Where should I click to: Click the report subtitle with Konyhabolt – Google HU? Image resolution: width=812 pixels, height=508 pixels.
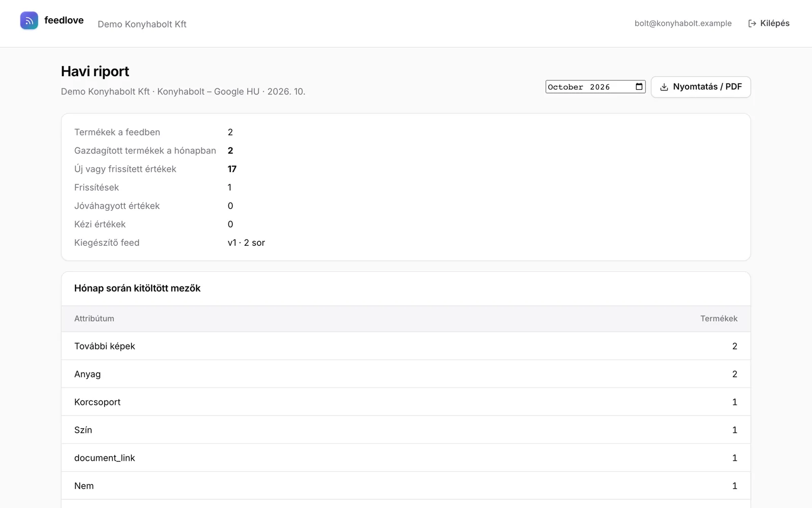pos(183,91)
